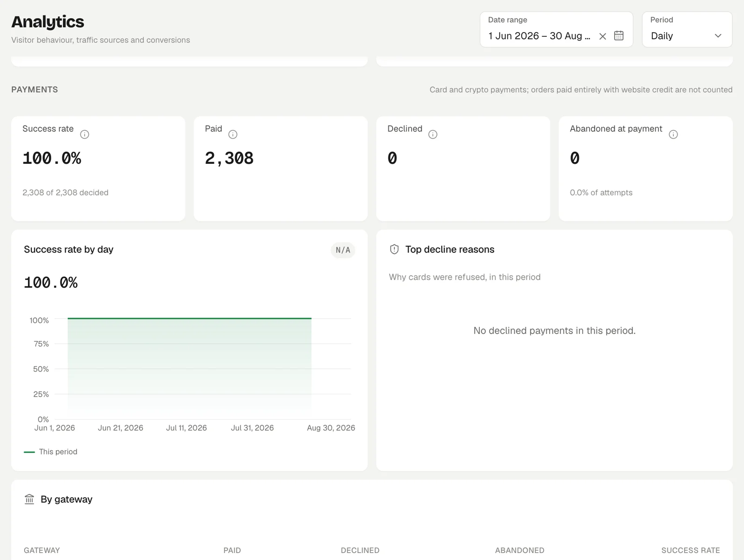Select the '2,308 of 2,308 decided' text

pos(66,193)
